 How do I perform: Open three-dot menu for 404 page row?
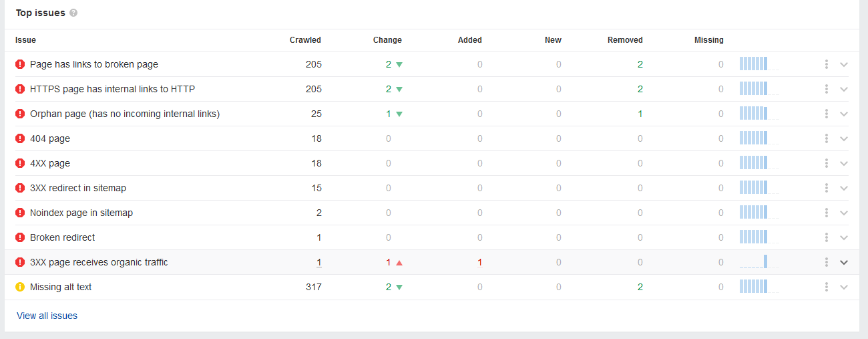click(x=827, y=138)
